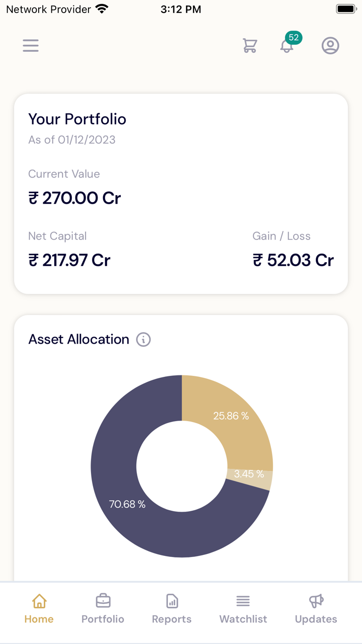Switch to the Reports tab
Viewport: 362px width, 644px height.
pos(172,619)
